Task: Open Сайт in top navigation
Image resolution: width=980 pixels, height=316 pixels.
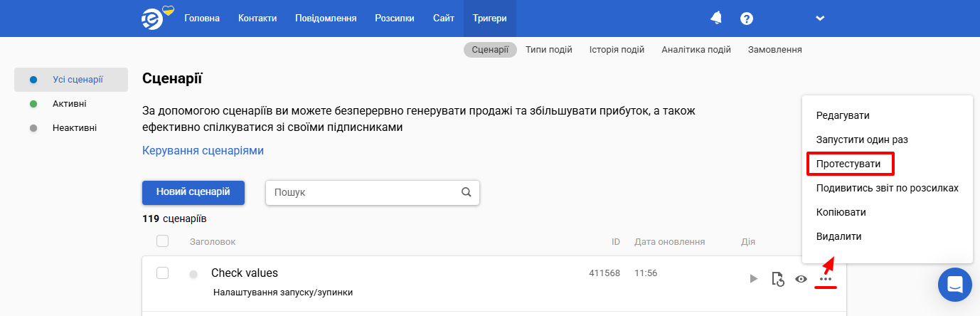Action: coord(444,19)
